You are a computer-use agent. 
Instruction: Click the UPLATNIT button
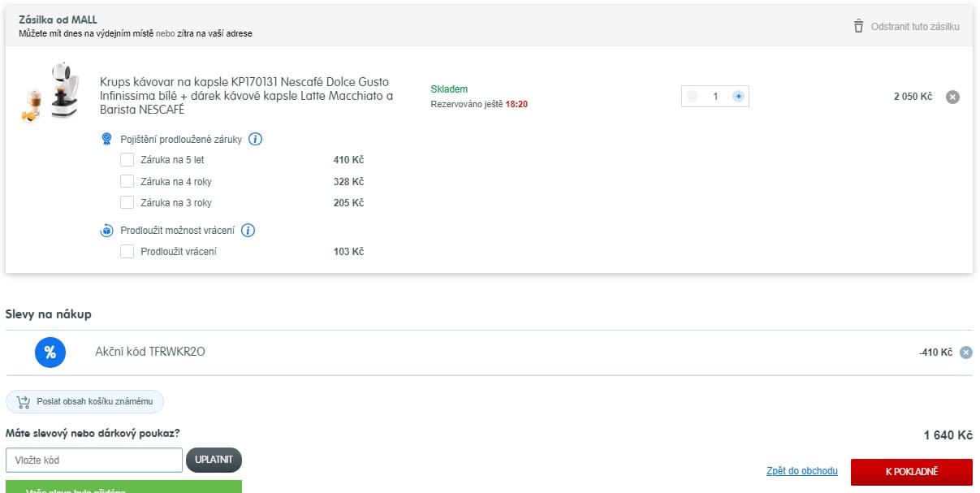tap(214, 460)
